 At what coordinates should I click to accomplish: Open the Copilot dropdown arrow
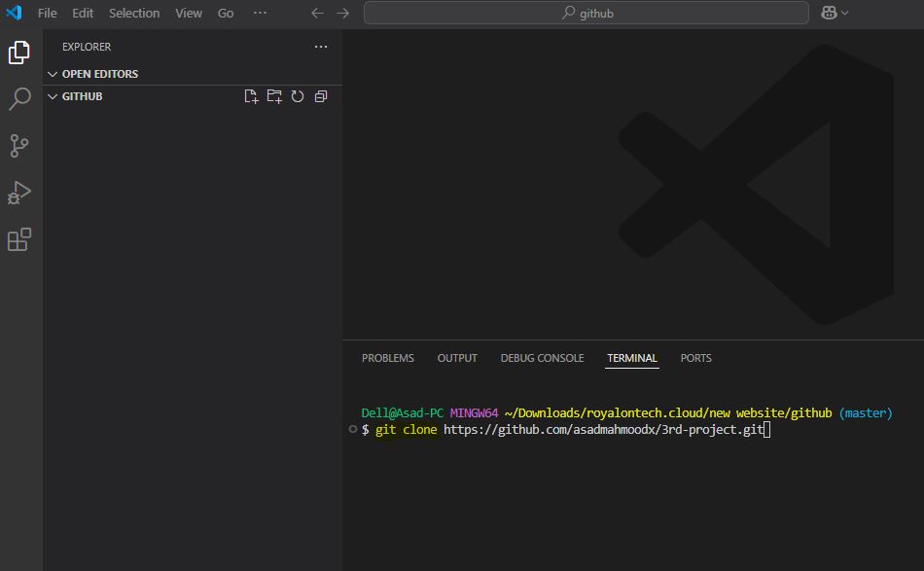845,13
